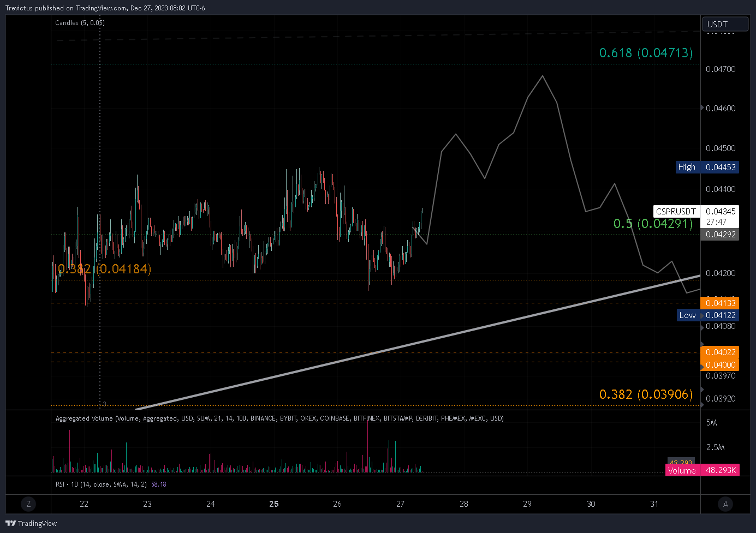Image resolution: width=756 pixels, height=533 pixels.
Task: Click the Low 0.04122 price label
Action: [708, 315]
